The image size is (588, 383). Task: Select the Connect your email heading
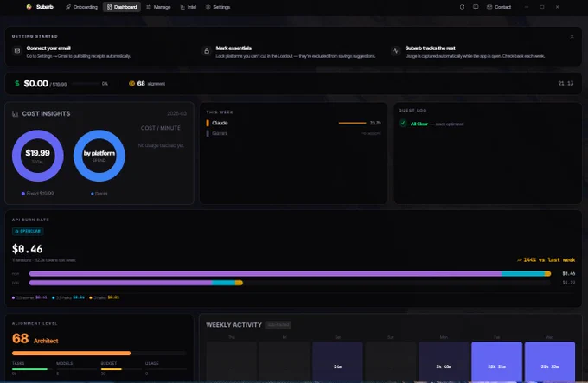(48, 48)
